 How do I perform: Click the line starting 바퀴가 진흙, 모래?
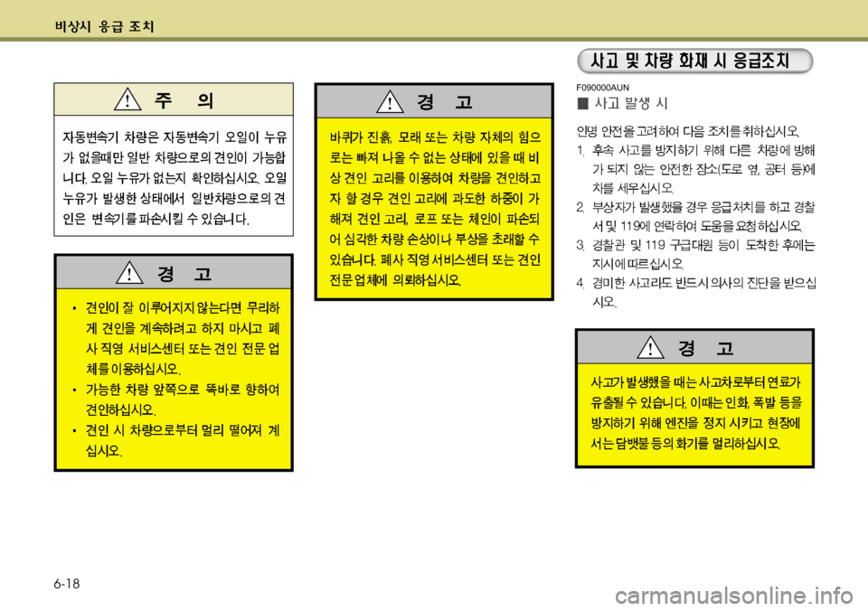435,136
